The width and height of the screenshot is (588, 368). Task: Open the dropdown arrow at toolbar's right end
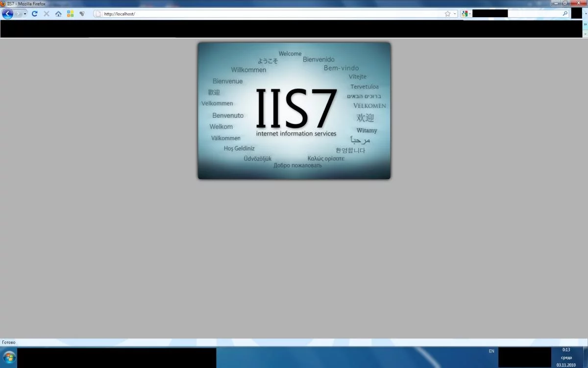pos(585,14)
